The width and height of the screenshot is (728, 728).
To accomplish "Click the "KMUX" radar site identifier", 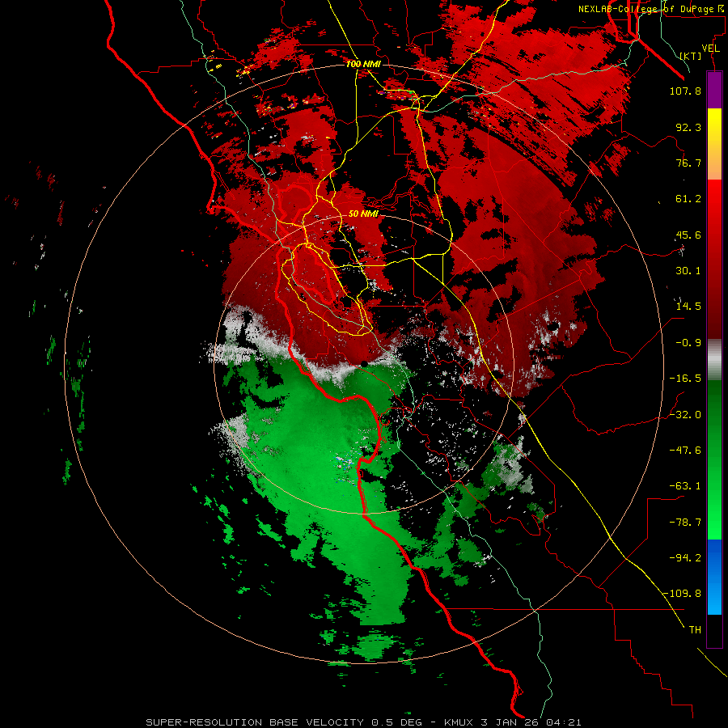I will point(459,722).
